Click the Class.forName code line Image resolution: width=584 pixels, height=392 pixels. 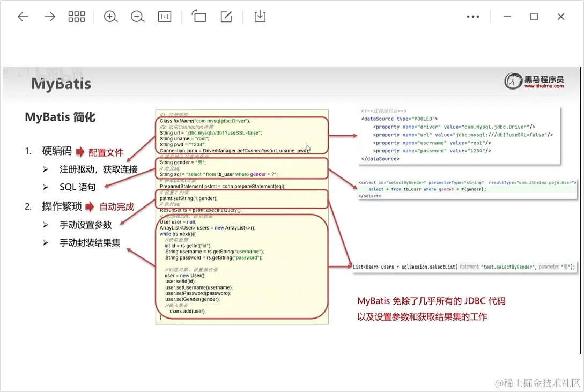point(205,121)
